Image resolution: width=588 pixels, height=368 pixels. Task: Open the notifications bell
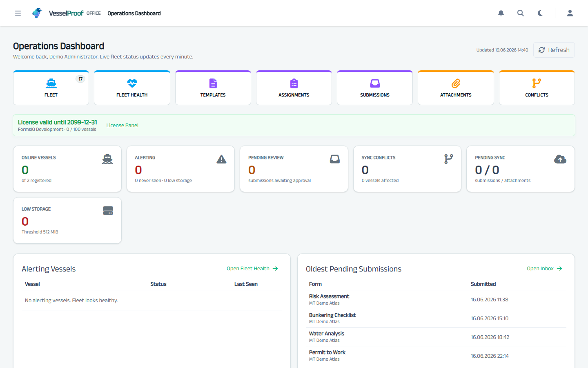click(x=501, y=13)
